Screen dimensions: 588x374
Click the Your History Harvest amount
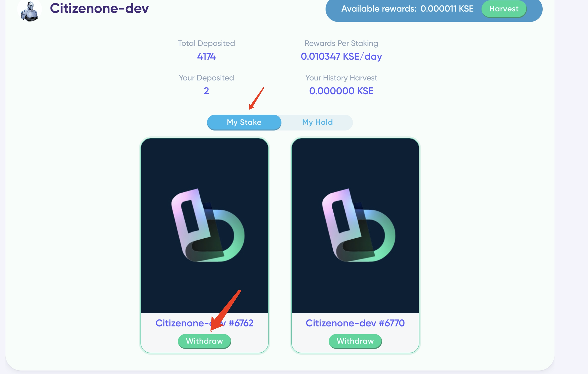point(341,91)
